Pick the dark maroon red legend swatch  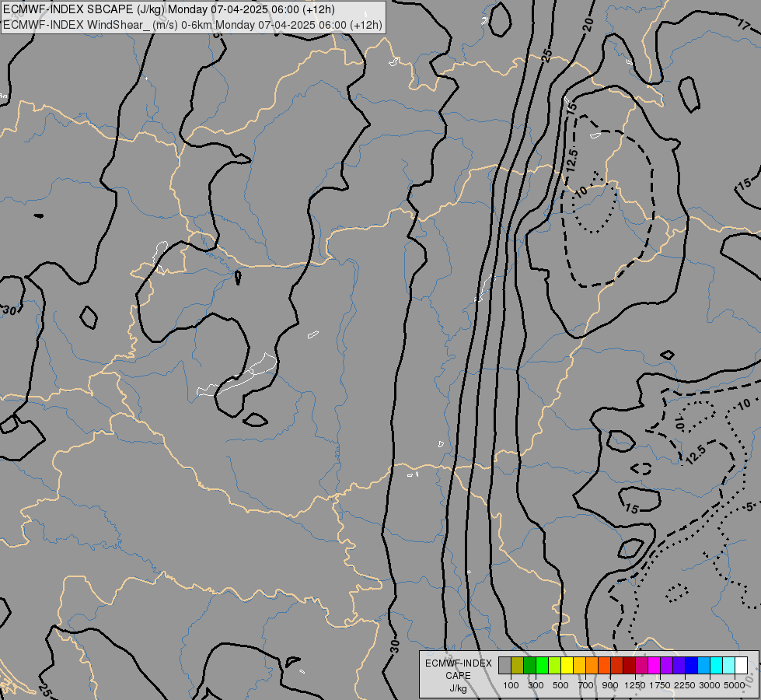629,666
